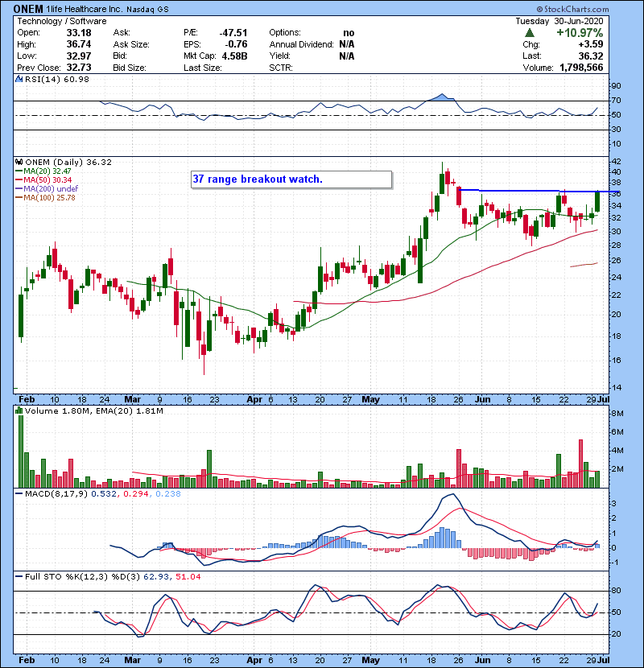Click the Tuesday 30-Jun-2020 date
The image size is (644, 668).
click(x=559, y=21)
